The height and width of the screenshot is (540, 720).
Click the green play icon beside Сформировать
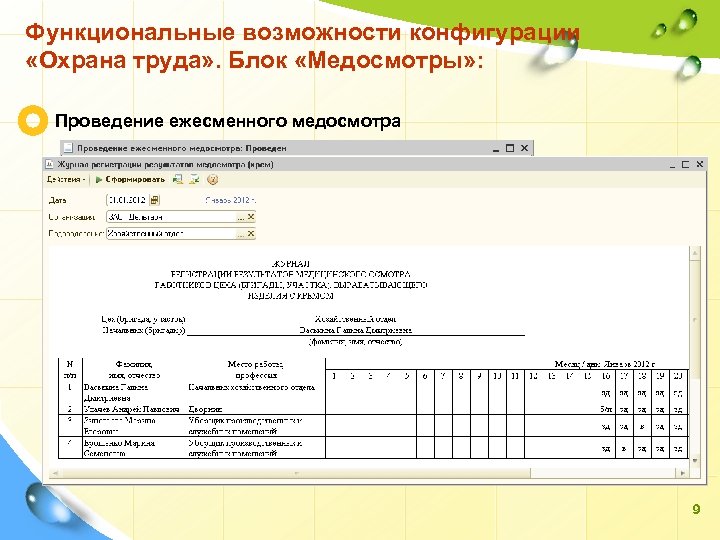99,180
